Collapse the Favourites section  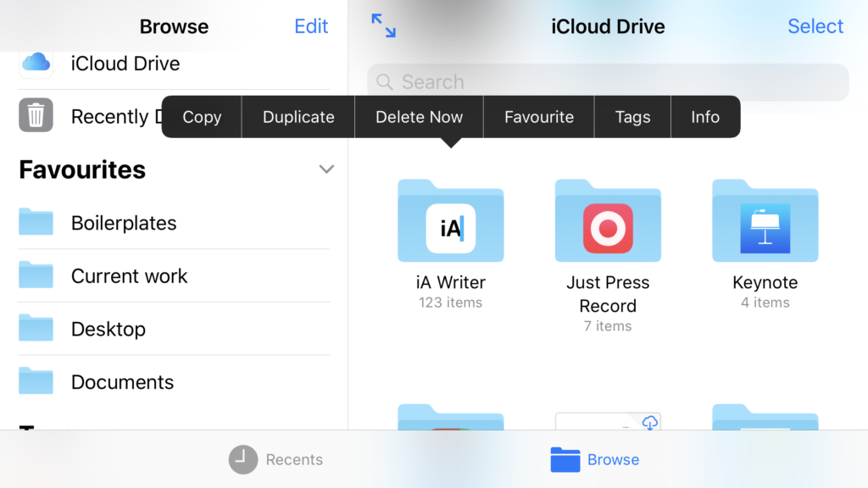[326, 169]
